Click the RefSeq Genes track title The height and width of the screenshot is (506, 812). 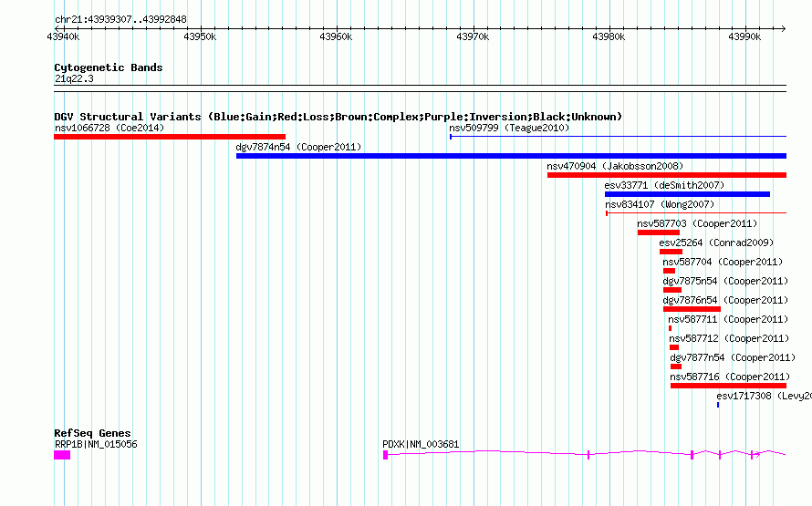point(92,433)
